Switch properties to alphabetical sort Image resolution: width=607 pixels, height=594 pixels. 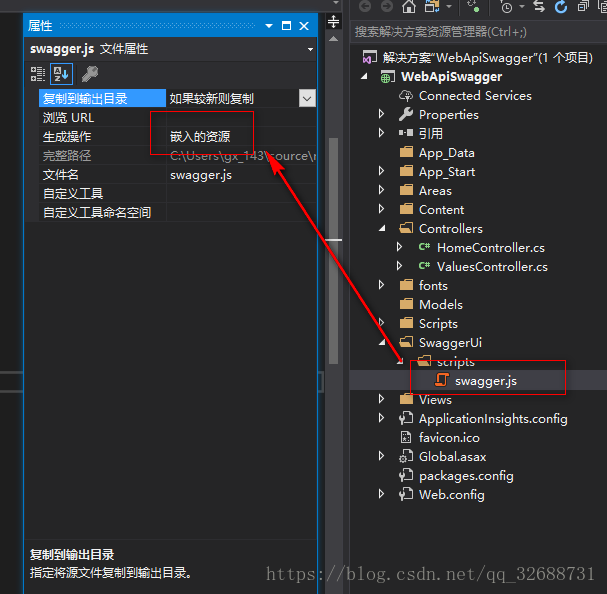coord(61,74)
